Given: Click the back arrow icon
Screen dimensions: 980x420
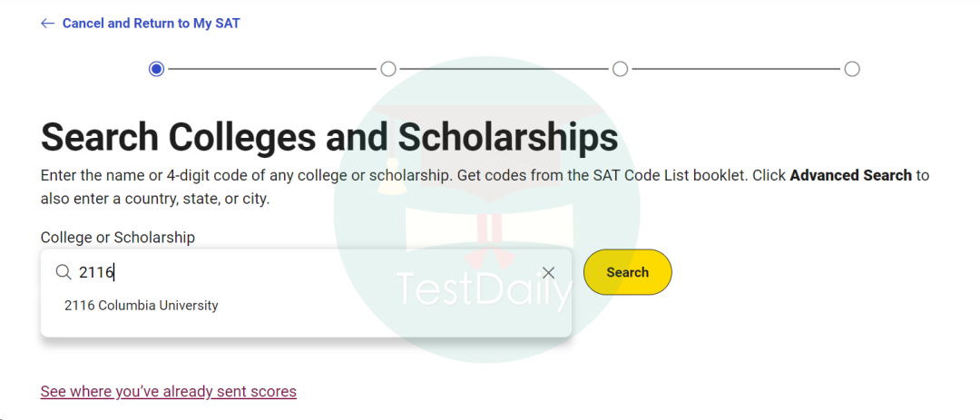Looking at the screenshot, I should [x=47, y=24].
